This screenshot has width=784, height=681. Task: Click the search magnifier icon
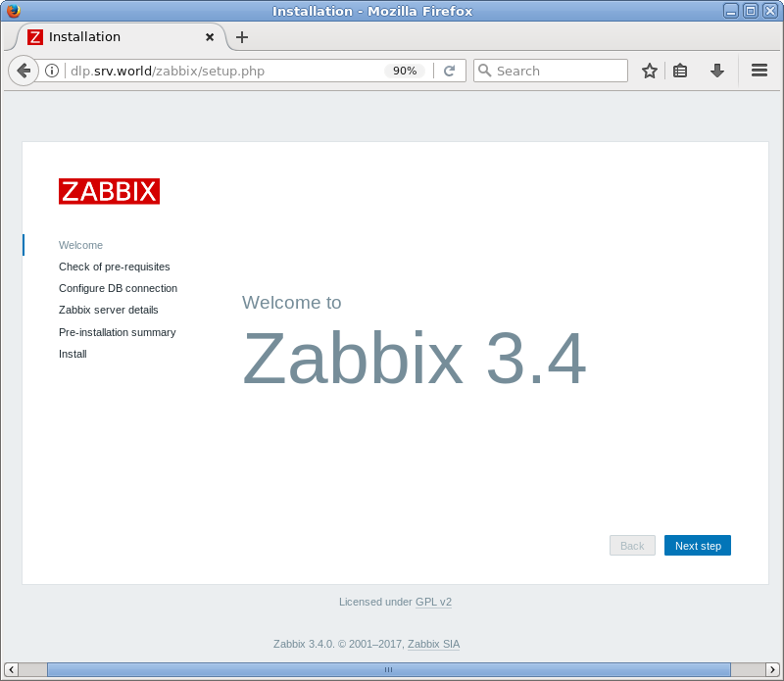coord(484,71)
